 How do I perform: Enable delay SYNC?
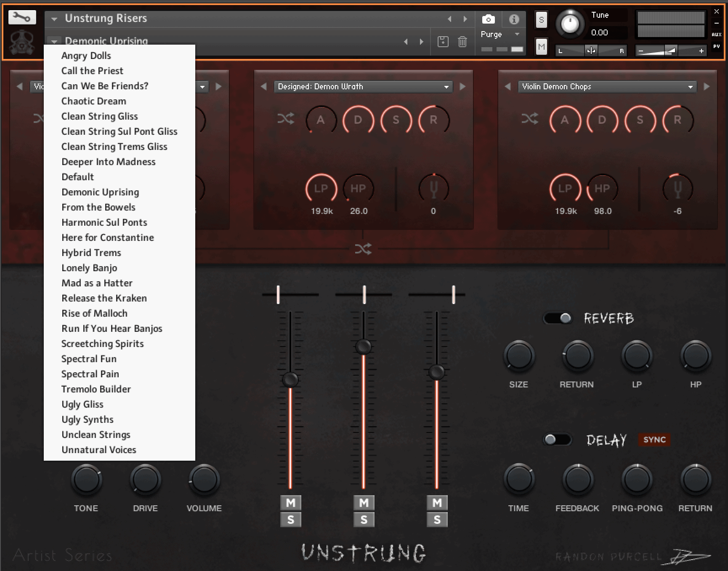coord(654,440)
